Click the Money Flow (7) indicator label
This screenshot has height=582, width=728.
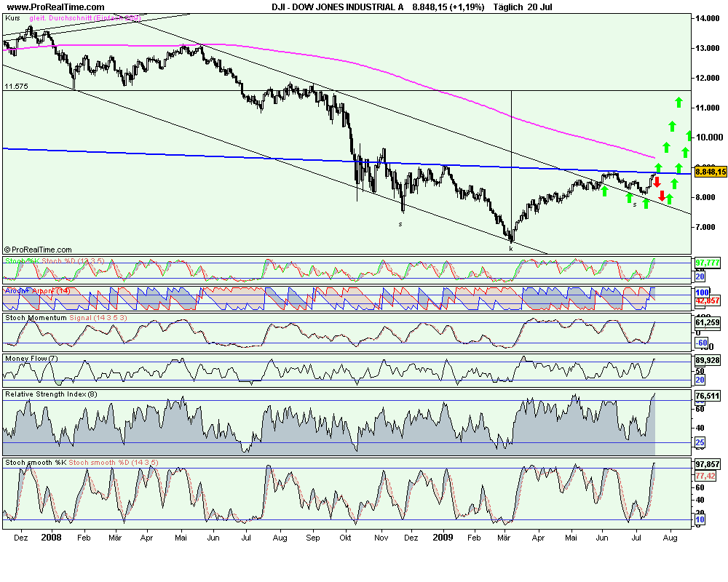[31, 359]
